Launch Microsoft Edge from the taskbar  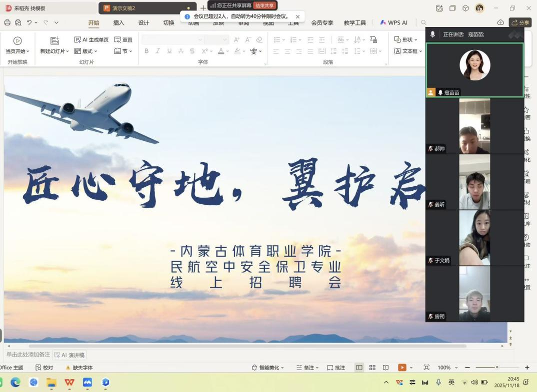(x=16, y=382)
